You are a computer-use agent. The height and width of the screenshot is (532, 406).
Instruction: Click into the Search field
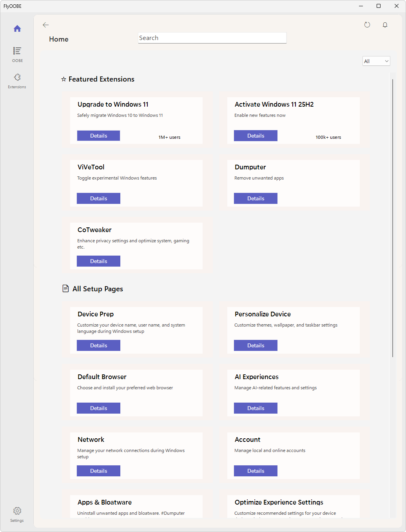pos(212,38)
